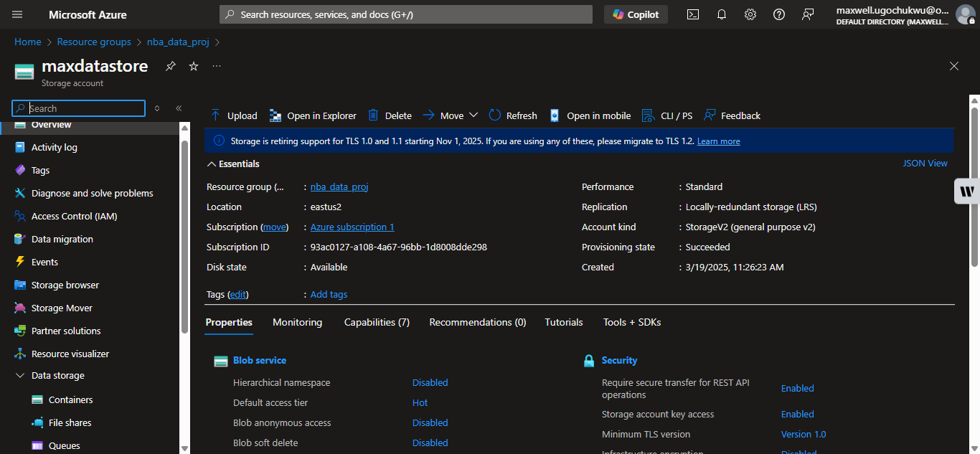
Task: Open the Move dropdown arrow
Action: [473, 115]
